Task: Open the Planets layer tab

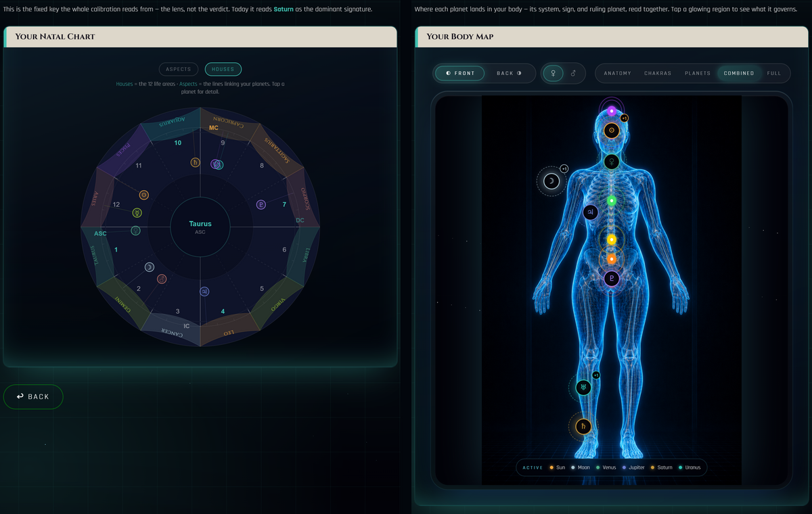Action: coord(698,73)
